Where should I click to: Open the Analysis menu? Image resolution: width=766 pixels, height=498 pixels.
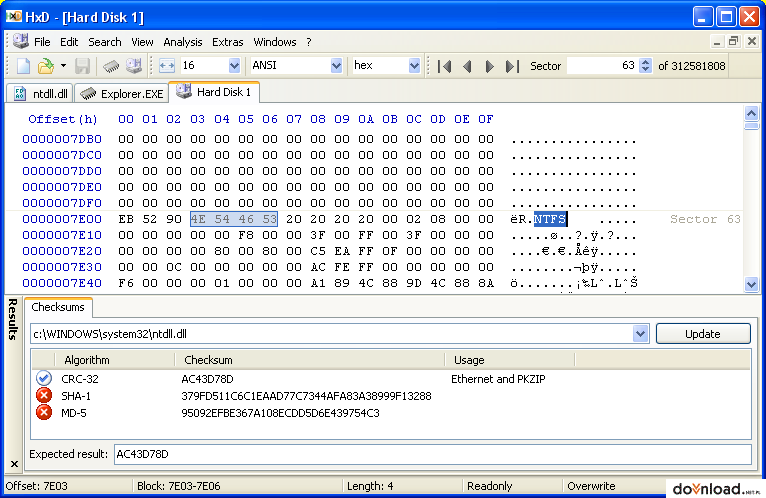pyautogui.click(x=183, y=42)
